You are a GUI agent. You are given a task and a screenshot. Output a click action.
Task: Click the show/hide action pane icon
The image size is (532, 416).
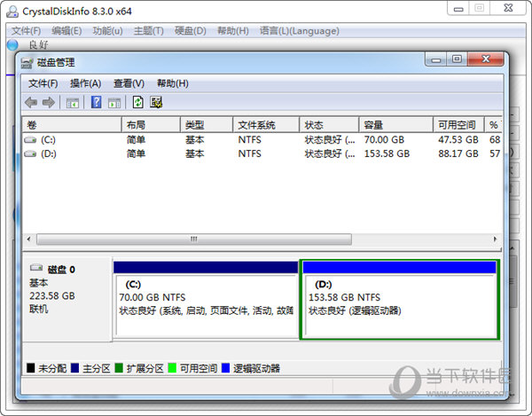(114, 103)
